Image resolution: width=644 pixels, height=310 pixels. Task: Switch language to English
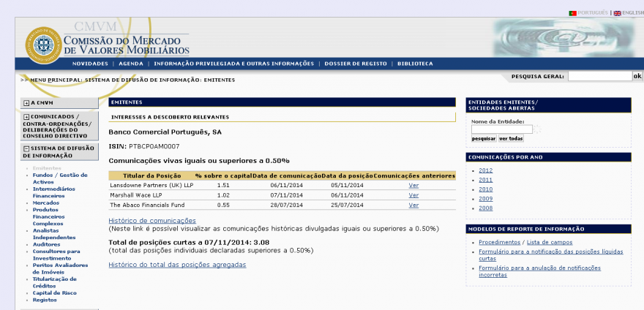pyautogui.click(x=633, y=13)
